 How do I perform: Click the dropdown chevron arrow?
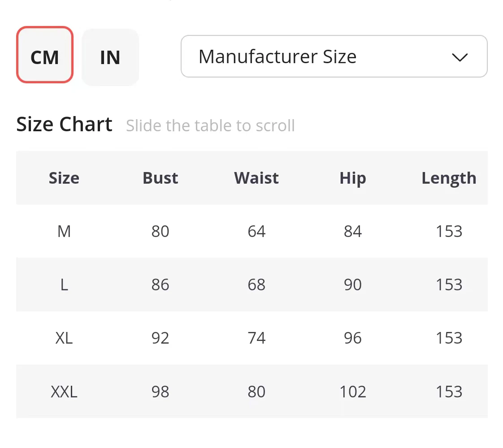pyautogui.click(x=460, y=57)
